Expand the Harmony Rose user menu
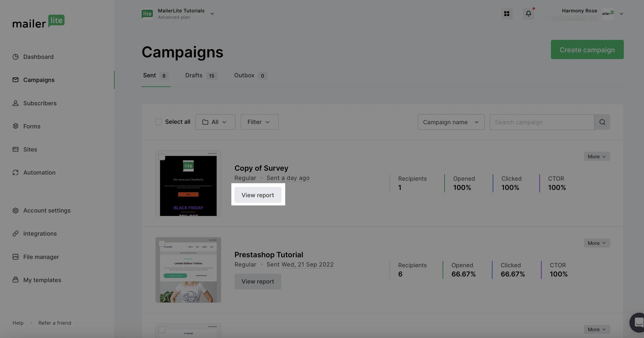This screenshot has width=644, height=338. click(x=621, y=14)
